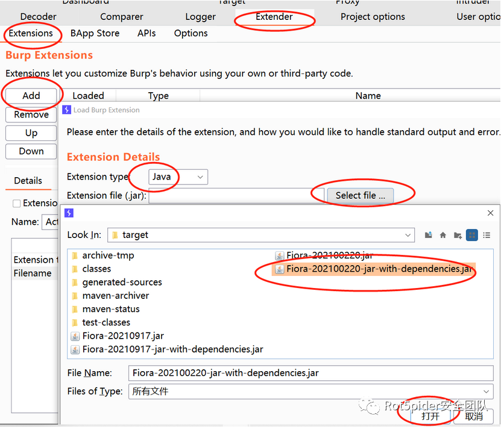Show the Details tab of the extension

[x=28, y=181]
